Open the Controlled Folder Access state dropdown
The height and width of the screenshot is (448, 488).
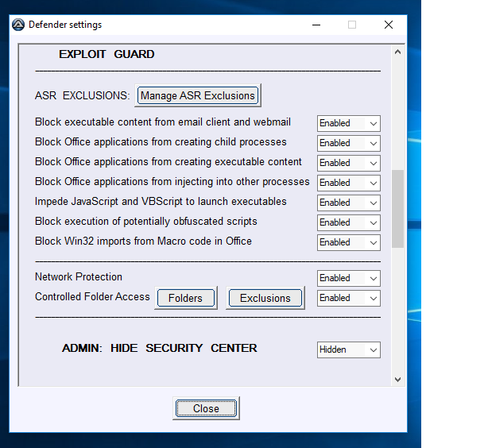click(349, 298)
